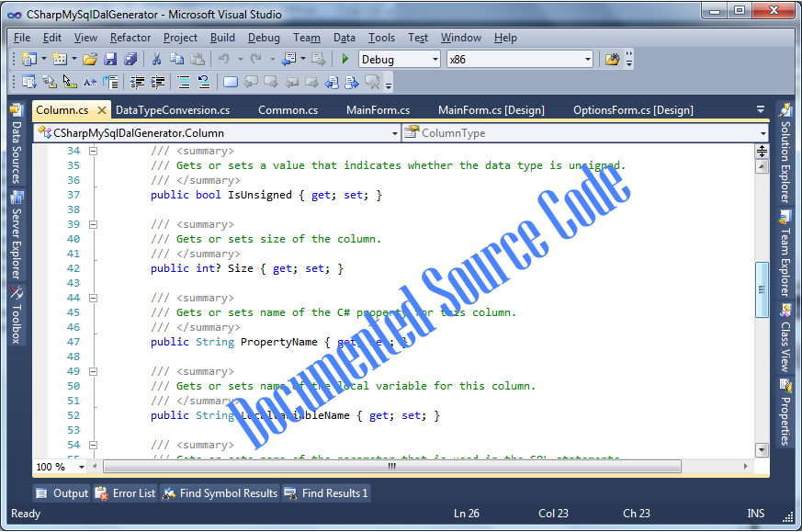This screenshot has height=532, width=802.
Task: Collapse the summary block at line 49
Action: coord(93,371)
